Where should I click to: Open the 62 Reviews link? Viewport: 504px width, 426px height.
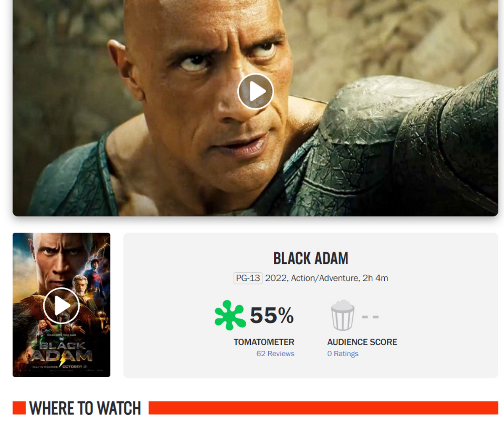[x=275, y=354]
